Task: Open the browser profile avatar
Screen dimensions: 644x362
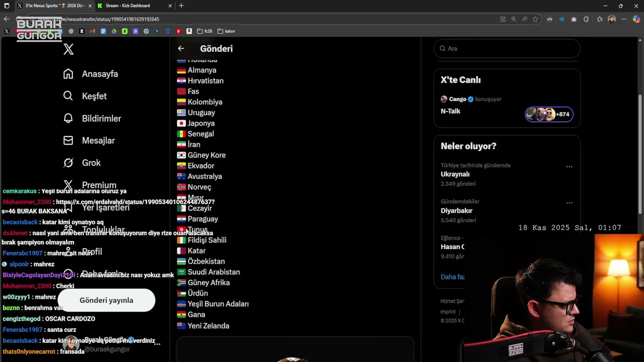Action: pos(612,19)
